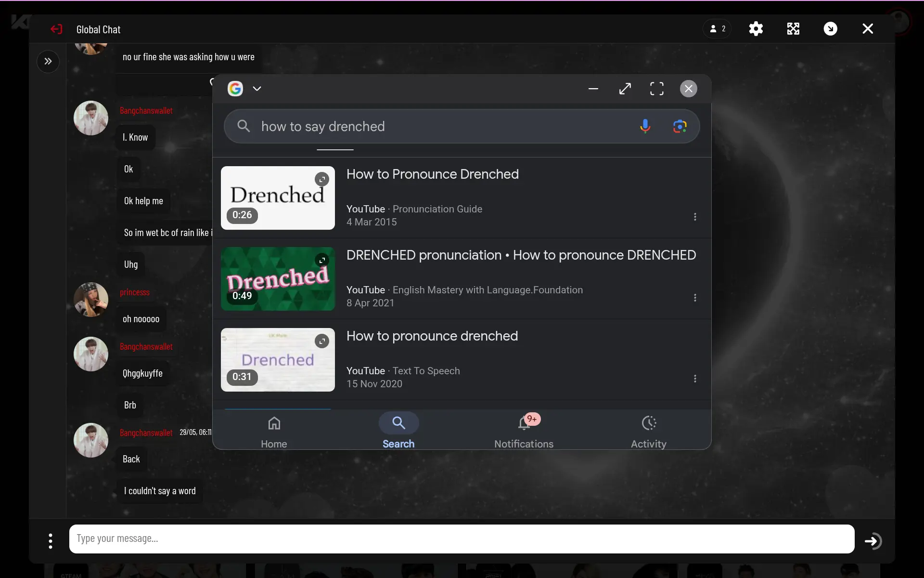The height and width of the screenshot is (578, 924).
Task: Start voice search with microphone icon
Action: coord(645,126)
